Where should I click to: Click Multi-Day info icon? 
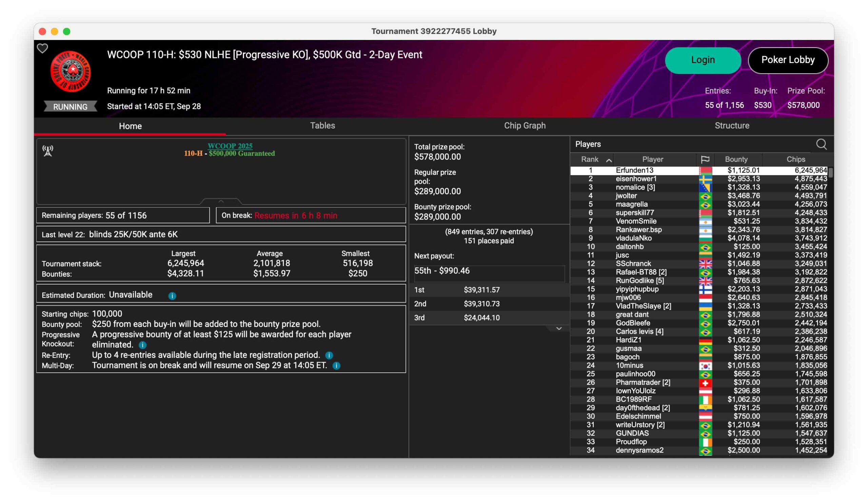(337, 366)
